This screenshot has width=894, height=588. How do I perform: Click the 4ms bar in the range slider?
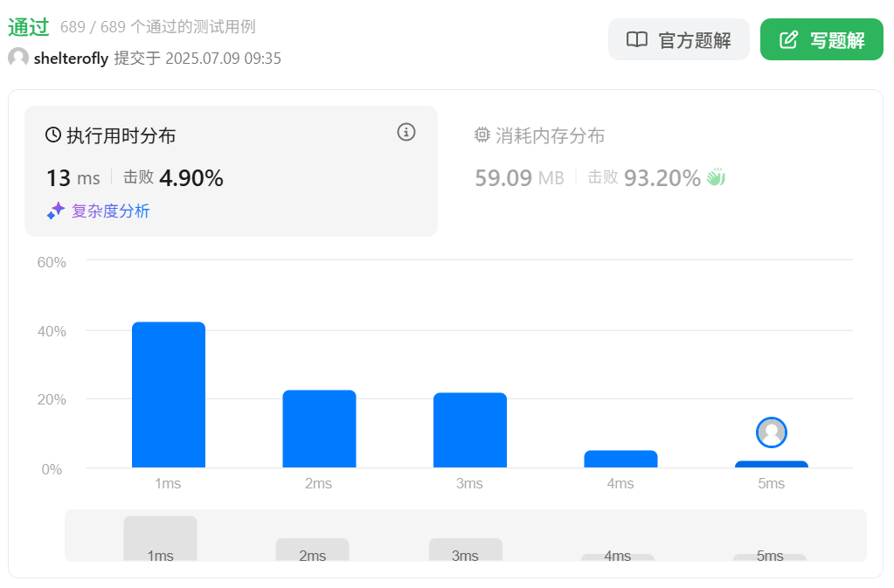(618, 557)
